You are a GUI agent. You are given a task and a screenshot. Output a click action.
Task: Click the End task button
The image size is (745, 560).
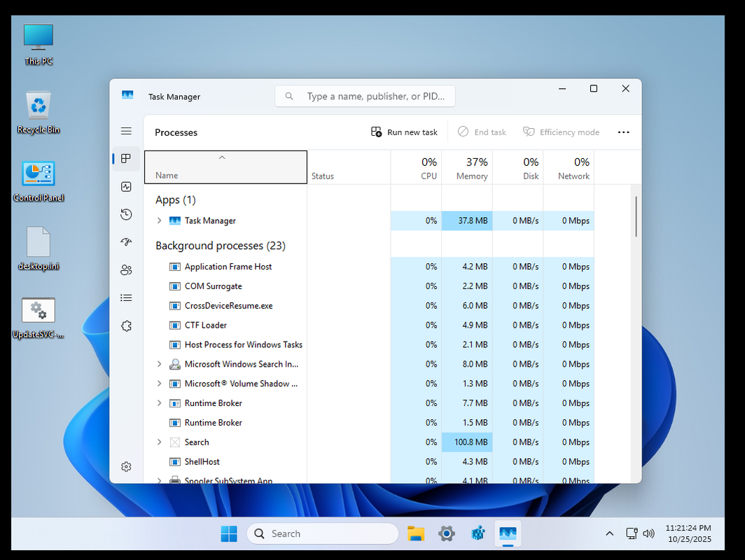482,132
